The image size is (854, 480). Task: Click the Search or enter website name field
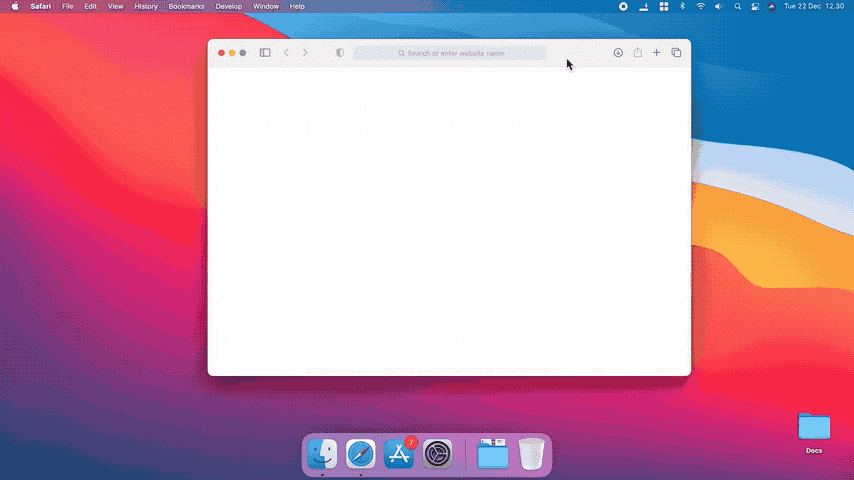(450, 53)
